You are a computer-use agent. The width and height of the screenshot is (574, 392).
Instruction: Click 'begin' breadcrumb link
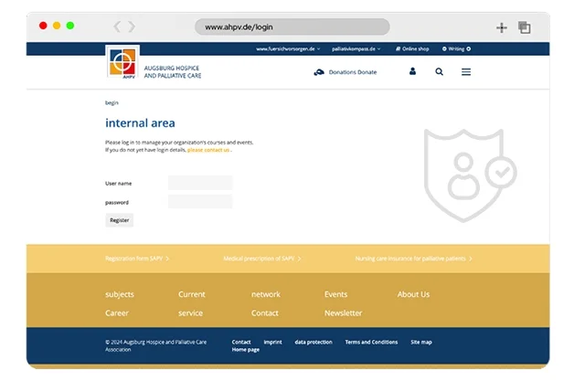(x=112, y=103)
